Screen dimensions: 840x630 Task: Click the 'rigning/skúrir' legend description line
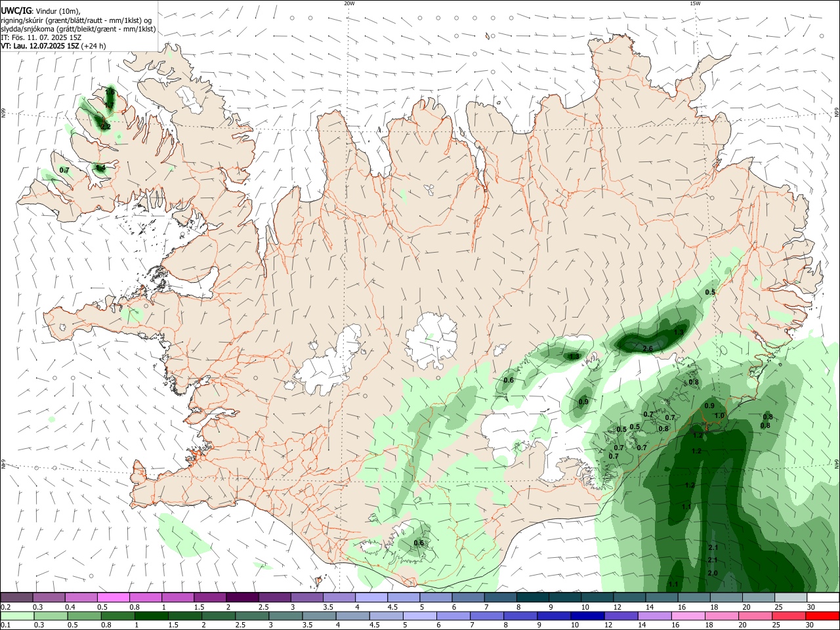(x=76, y=20)
